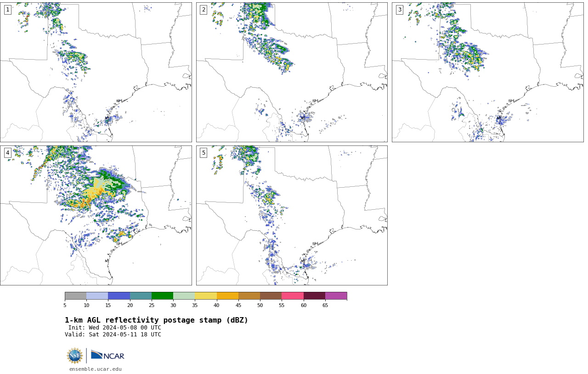This screenshot has height=374, width=588.
Task: Click the NSF logo icon
Action: 75,356
